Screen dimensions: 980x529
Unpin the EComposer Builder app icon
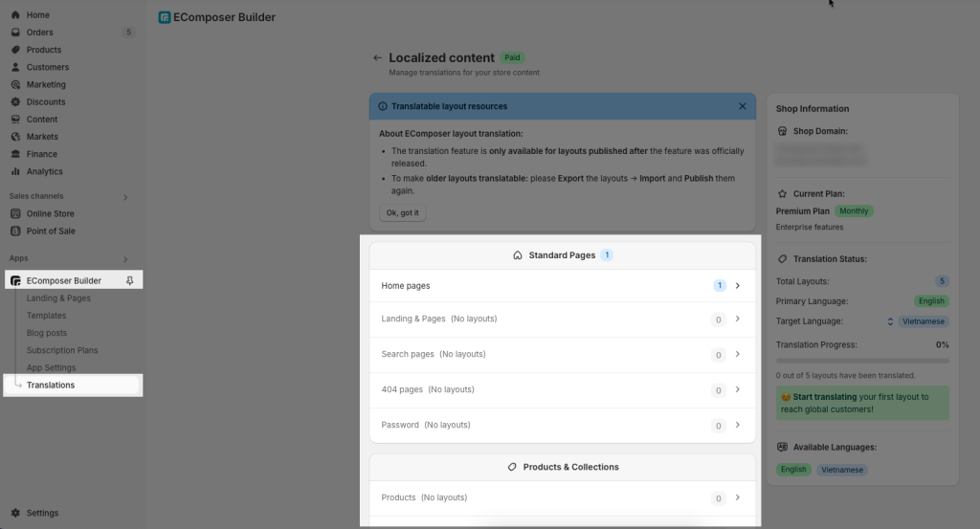click(129, 280)
